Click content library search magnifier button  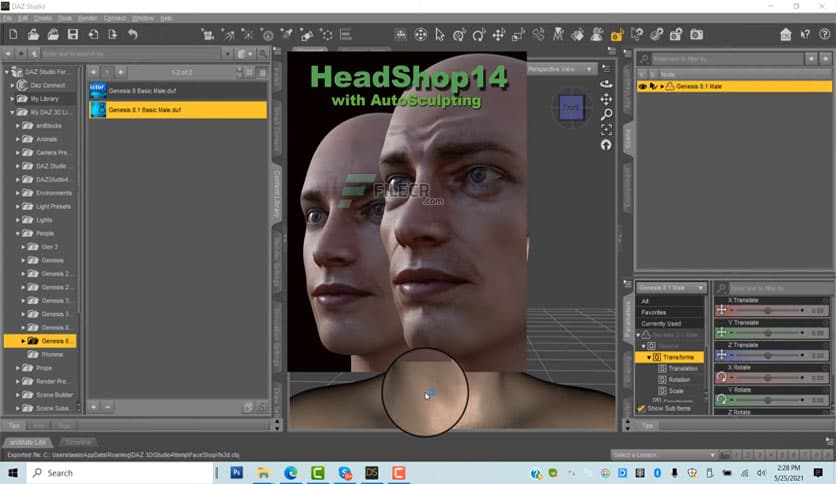tap(262, 54)
